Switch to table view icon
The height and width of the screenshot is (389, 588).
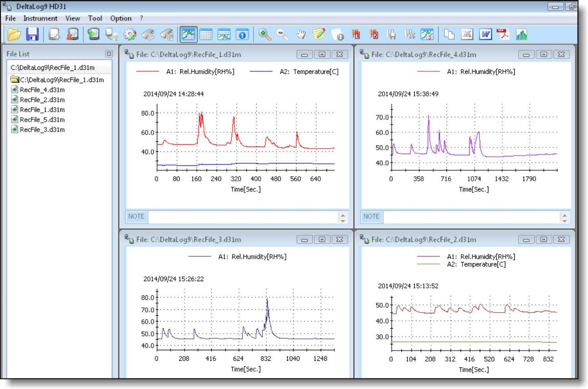(206, 35)
